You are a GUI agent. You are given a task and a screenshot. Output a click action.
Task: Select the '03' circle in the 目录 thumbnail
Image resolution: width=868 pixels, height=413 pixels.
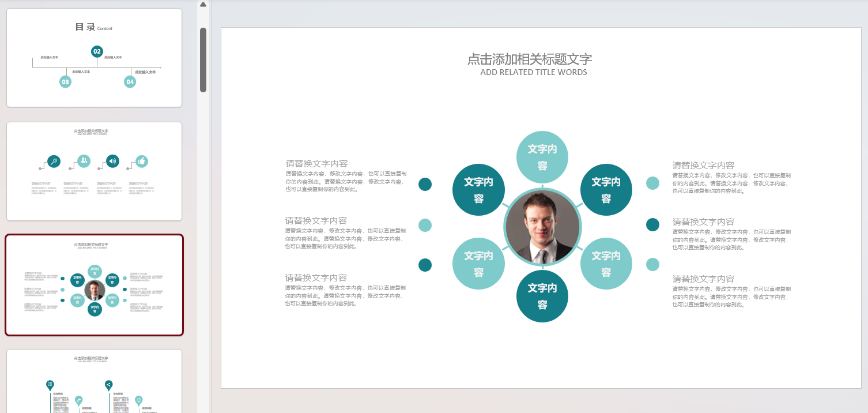[65, 82]
